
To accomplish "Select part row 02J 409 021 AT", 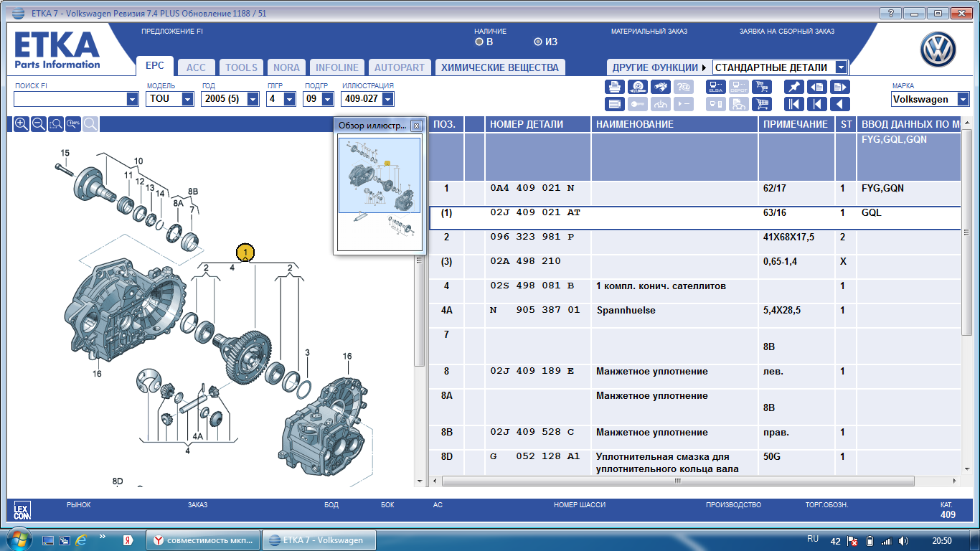I will [694, 218].
